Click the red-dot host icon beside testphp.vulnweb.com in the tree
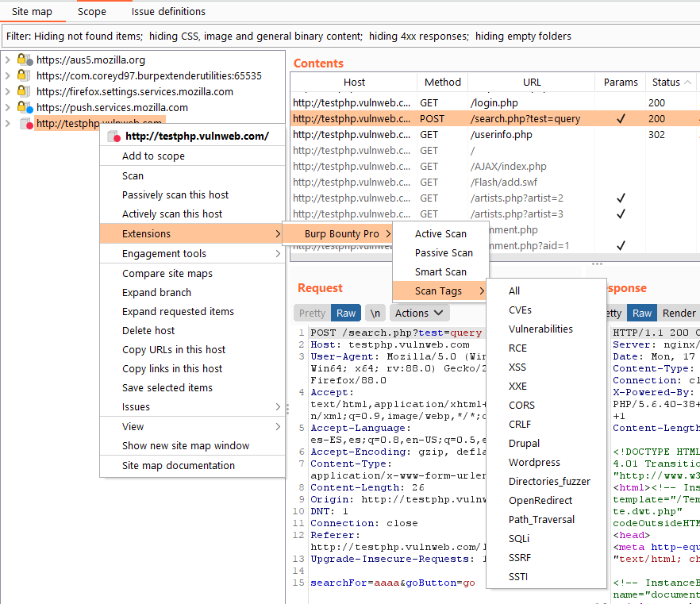The width and height of the screenshot is (700, 604). click(x=26, y=123)
